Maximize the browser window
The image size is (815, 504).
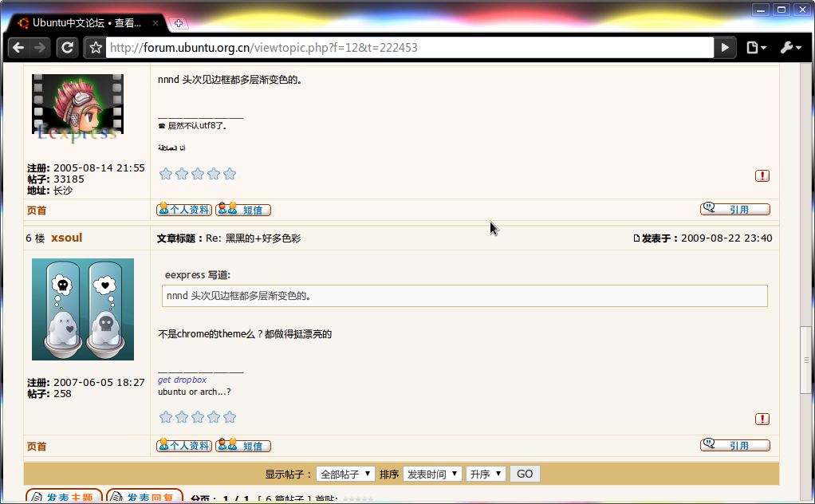(x=782, y=10)
